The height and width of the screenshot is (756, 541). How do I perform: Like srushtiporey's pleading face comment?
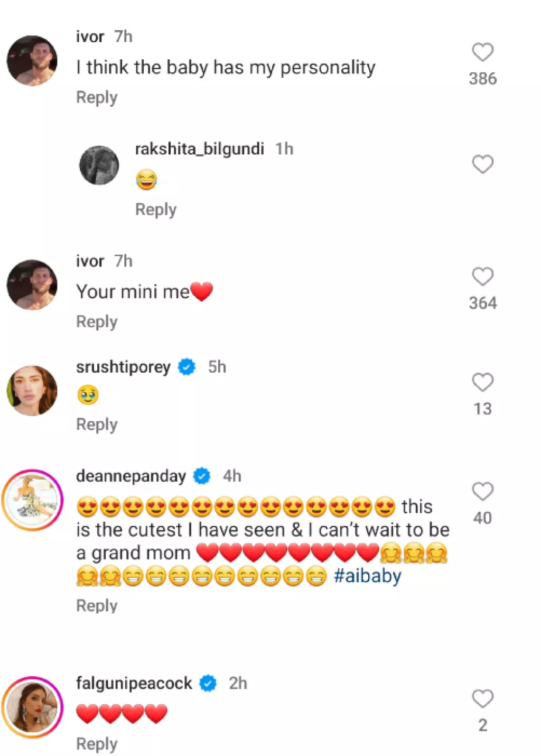tap(481, 382)
